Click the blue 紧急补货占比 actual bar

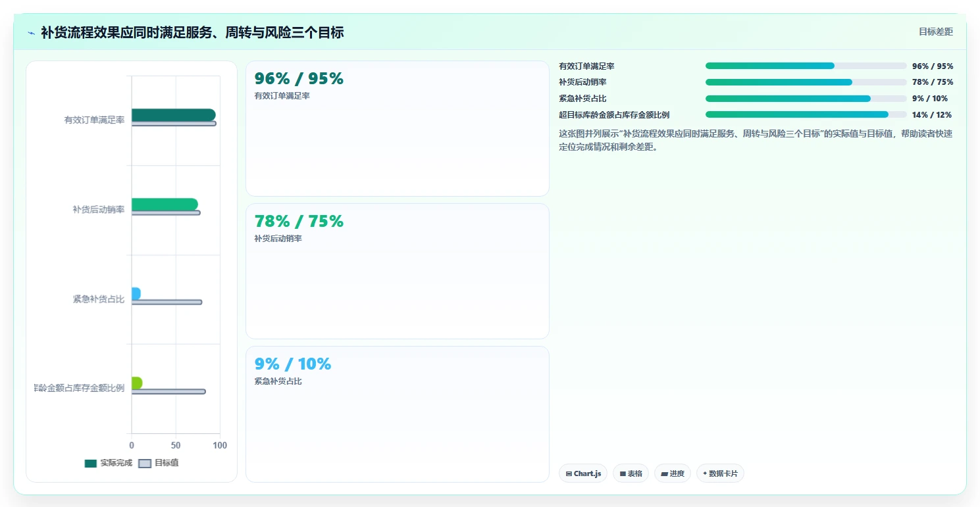click(x=136, y=293)
